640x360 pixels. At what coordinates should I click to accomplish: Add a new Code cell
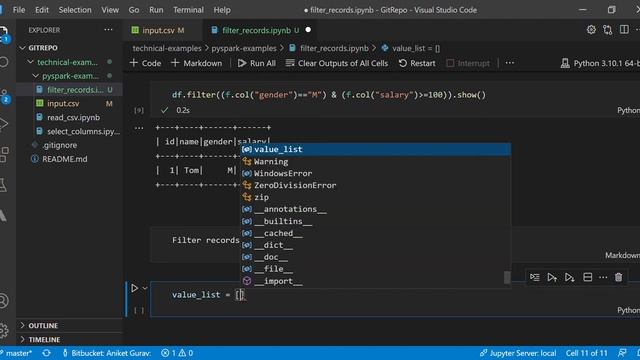click(145, 63)
